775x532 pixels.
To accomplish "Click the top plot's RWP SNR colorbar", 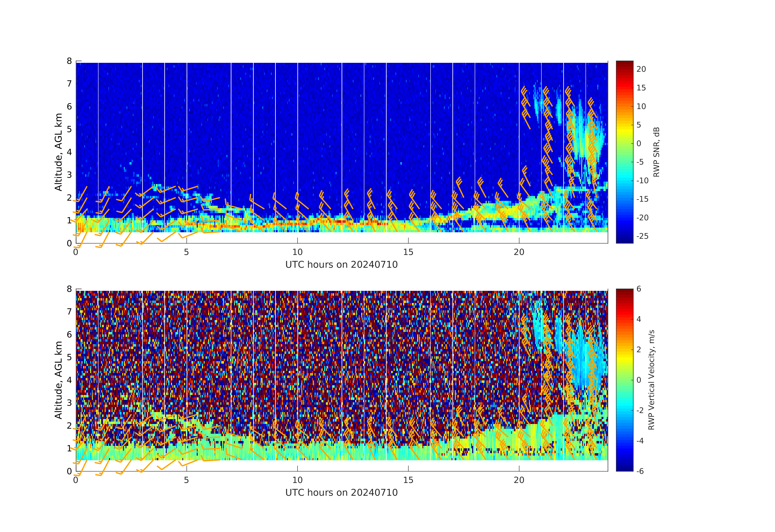I will click(x=624, y=152).
